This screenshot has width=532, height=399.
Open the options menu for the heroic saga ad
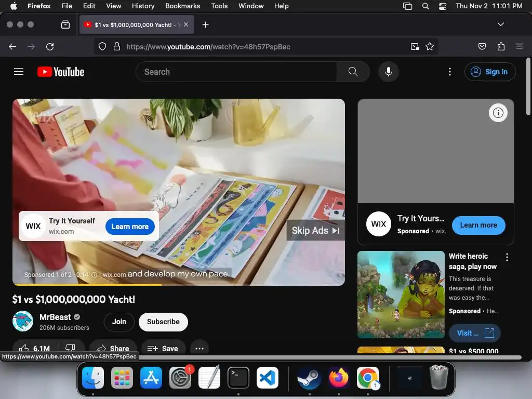tap(507, 257)
